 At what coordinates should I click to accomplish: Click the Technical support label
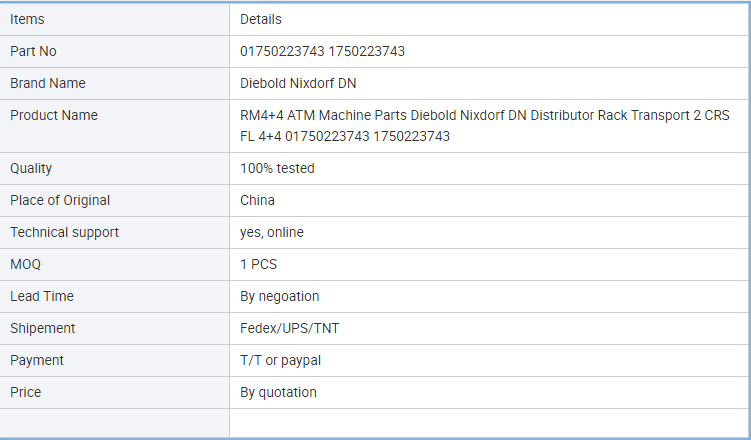click(x=64, y=232)
